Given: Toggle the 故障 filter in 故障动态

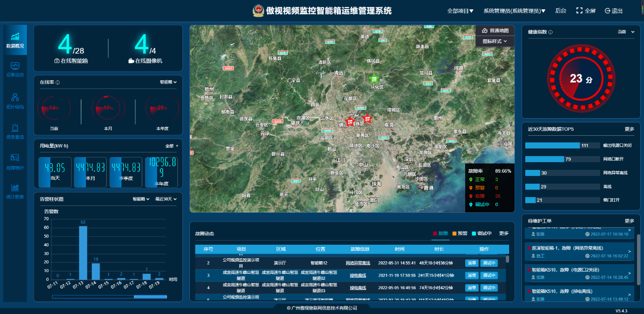Looking at the screenshot, I should click(440, 234).
